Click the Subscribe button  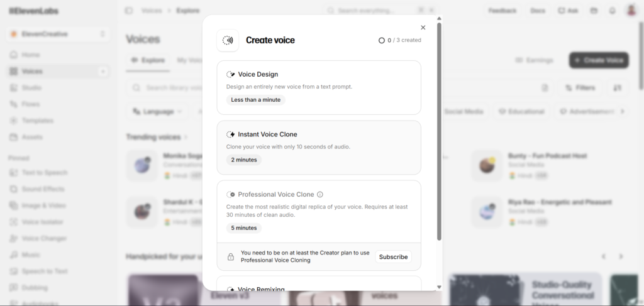click(393, 257)
